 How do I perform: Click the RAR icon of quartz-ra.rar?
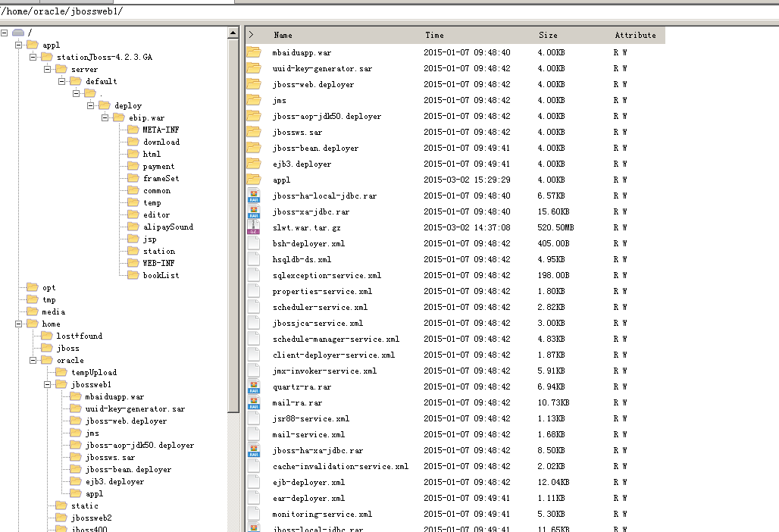coord(254,386)
